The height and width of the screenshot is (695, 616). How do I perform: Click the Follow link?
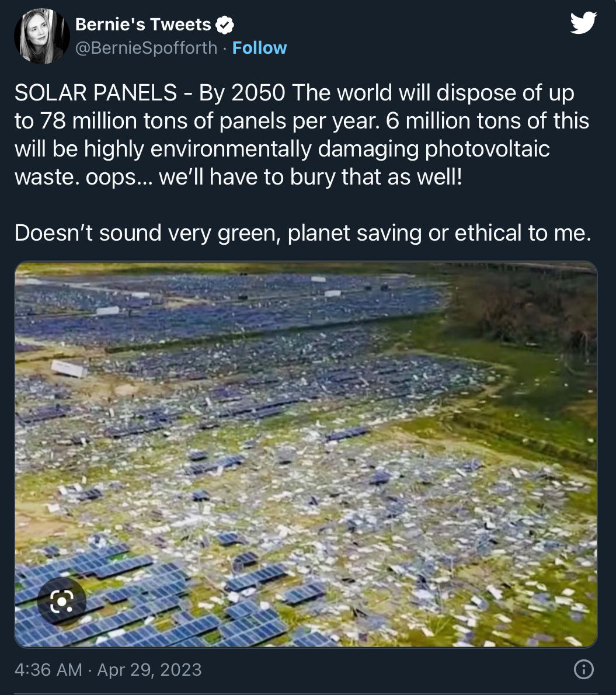coord(259,48)
